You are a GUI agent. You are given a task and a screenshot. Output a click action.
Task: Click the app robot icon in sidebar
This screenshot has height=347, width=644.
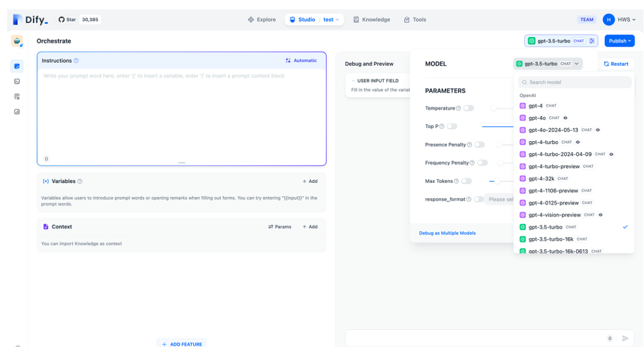tap(17, 41)
